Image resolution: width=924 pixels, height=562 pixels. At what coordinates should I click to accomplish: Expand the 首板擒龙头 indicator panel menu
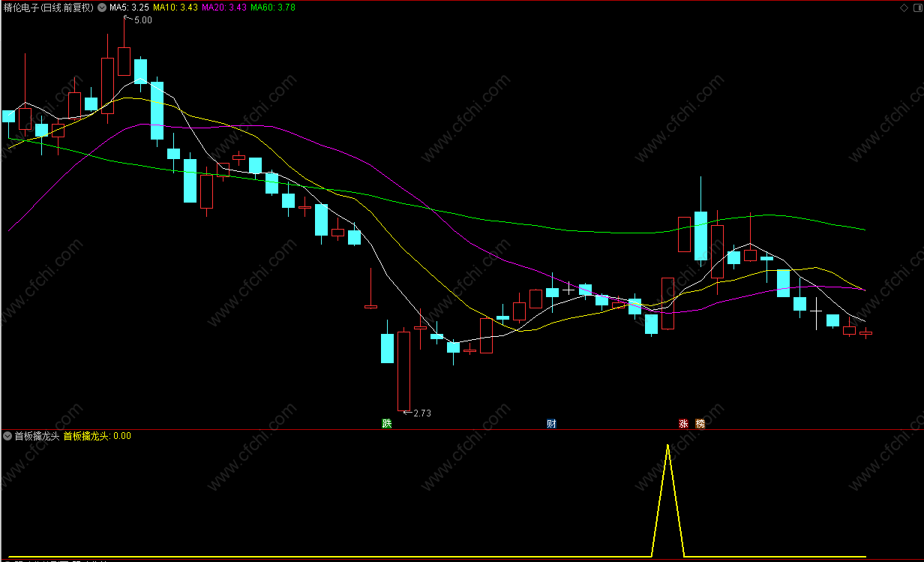coord(7,436)
